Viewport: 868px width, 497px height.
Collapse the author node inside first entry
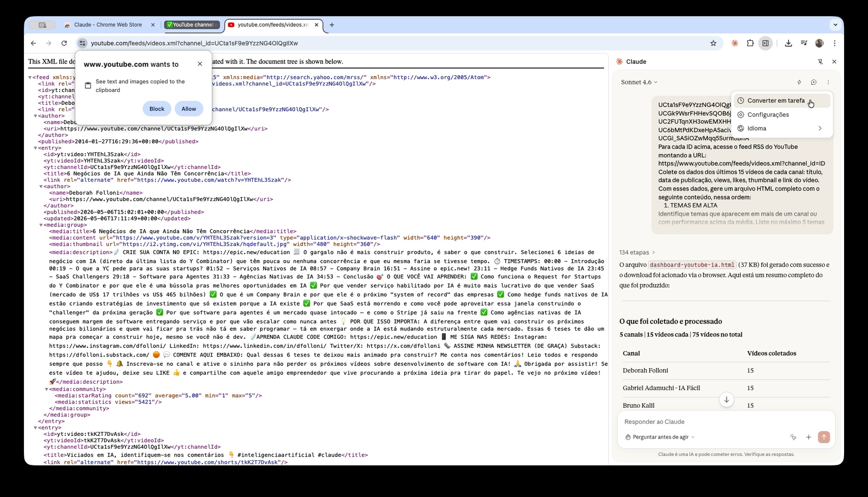(41, 187)
